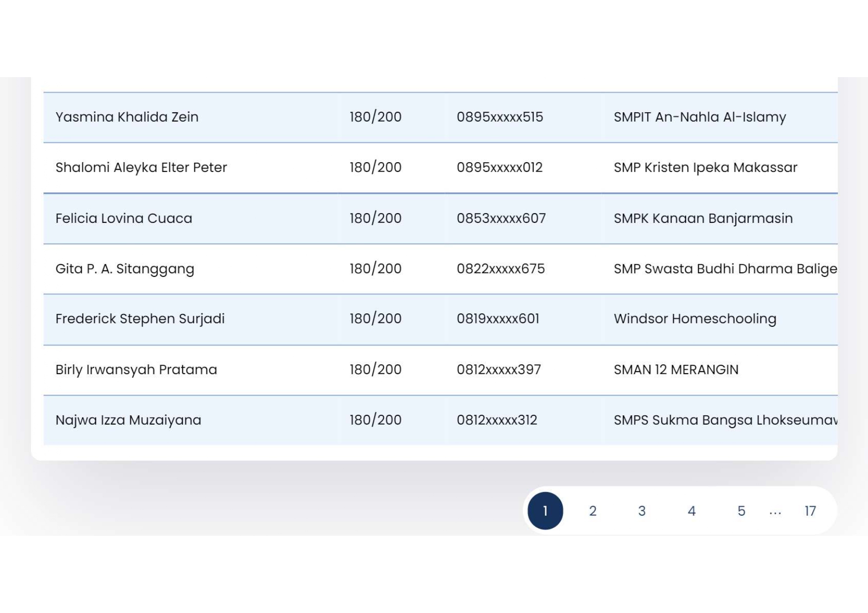This screenshot has width=868, height=613.
Task: Click phone number 0812xxxxx397
Action: point(499,370)
